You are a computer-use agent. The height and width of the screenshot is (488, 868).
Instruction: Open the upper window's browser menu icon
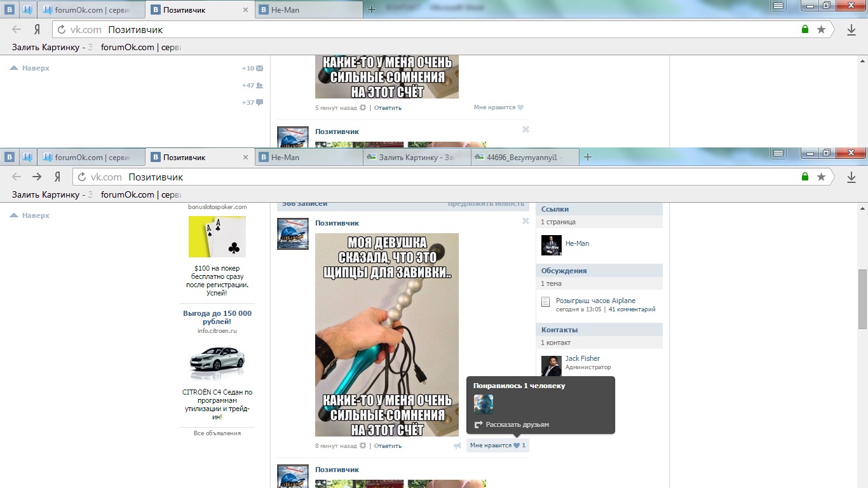[x=778, y=6]
